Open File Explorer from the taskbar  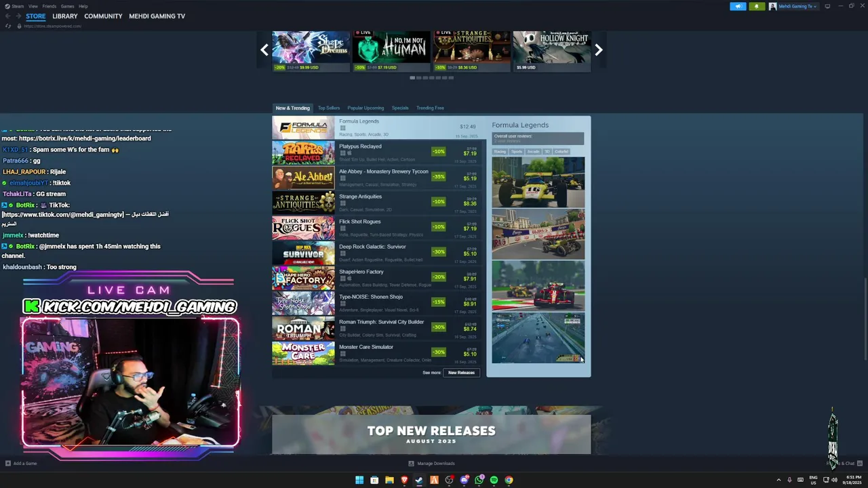pos(389,480)
